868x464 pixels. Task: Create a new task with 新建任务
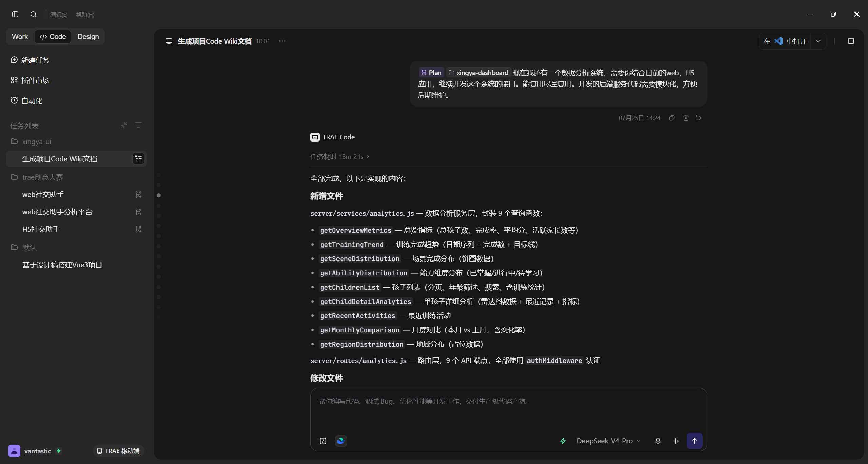click(30, 60)
